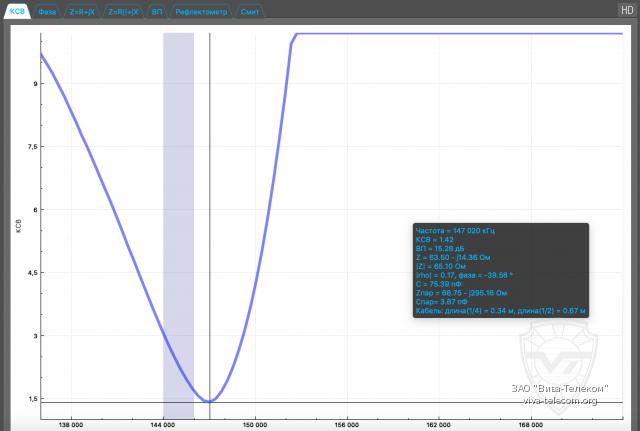Click the shaded band region on the chart
This screenshot has height=431, width=640.
click(x=178, y=226)
